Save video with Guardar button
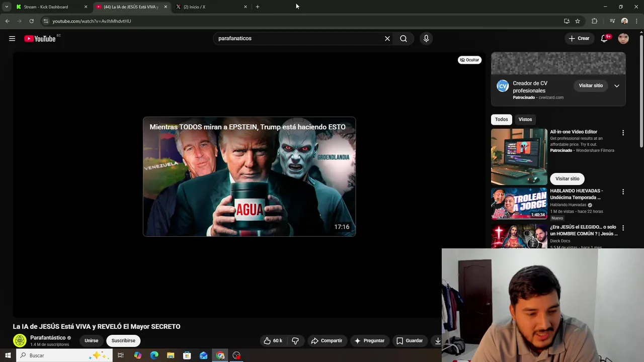Viewport: 644px width, 362px height. pyautogui.click(x=409, y=340)
